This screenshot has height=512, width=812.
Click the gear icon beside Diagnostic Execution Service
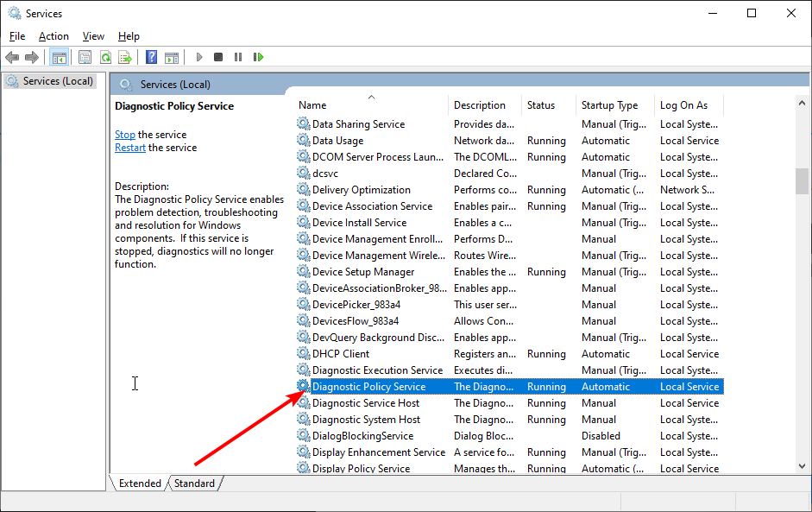[x=303, y=370]
